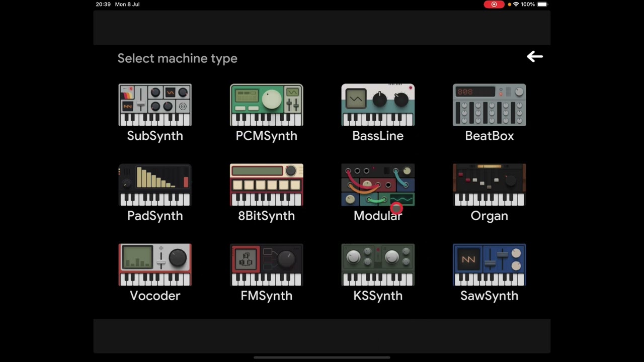Go back using the white arrow
The image size is (644, 362).
535,57
